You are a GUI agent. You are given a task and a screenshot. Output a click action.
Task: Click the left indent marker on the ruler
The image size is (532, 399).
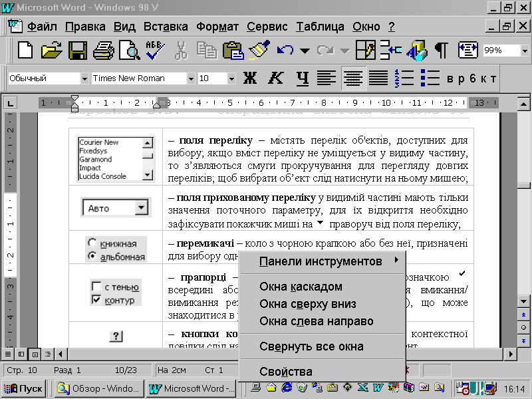[x=74, y=108]
